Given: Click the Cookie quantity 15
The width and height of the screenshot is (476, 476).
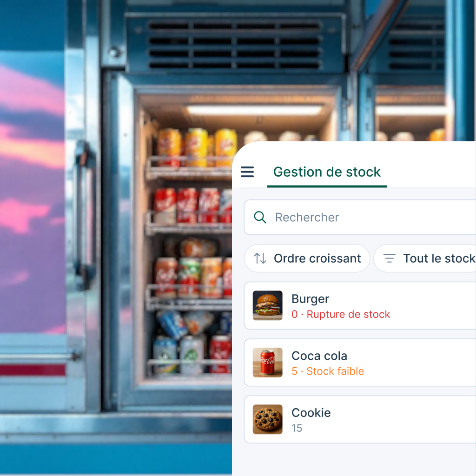Looking at the screenshot, I should [297, 428].
